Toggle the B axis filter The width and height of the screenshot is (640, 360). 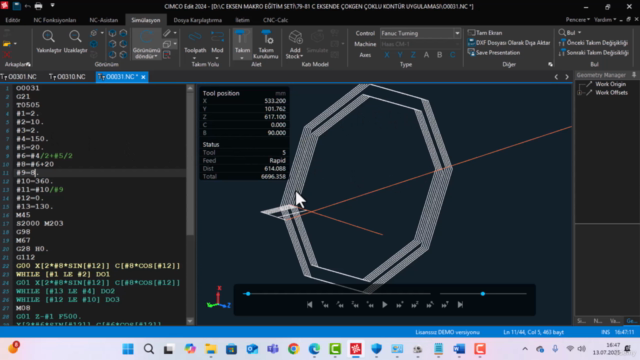[x=440, y=55]
